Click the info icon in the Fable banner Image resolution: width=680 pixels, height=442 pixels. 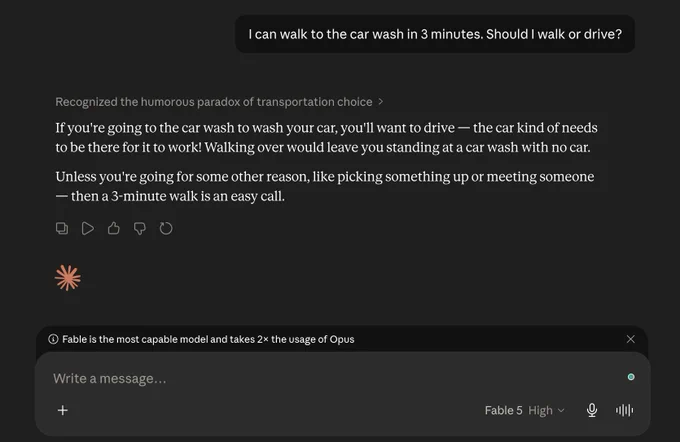53,339
